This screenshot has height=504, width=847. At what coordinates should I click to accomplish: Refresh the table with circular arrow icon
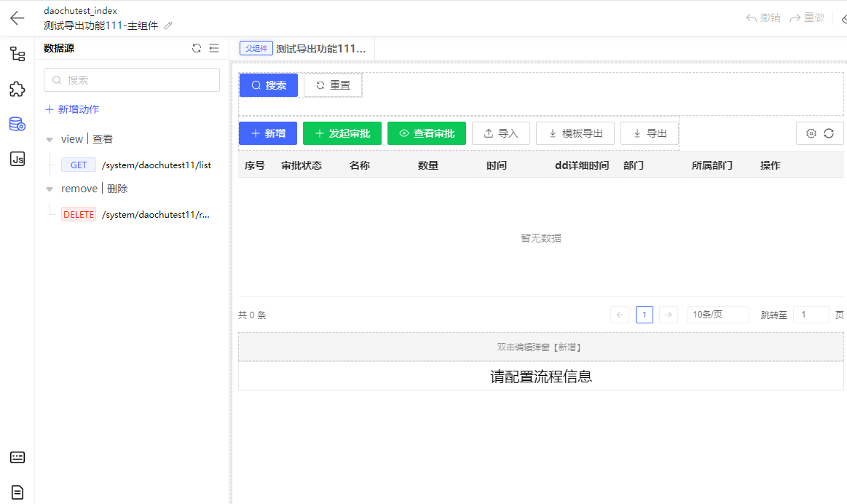829,133
